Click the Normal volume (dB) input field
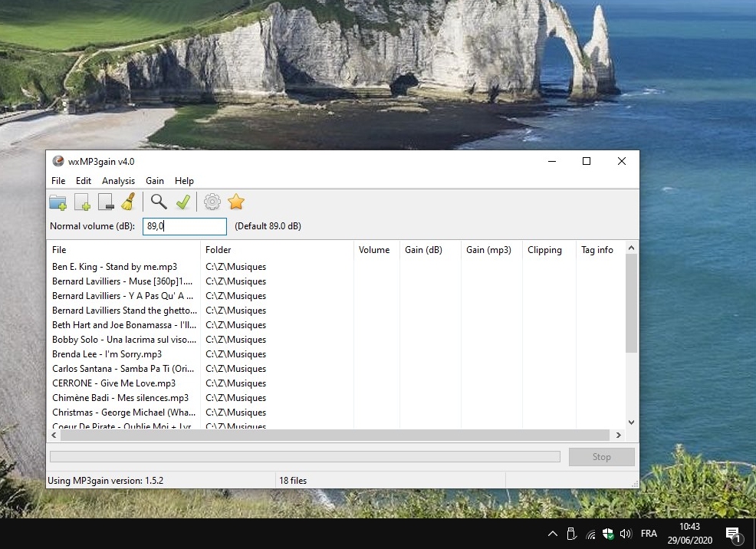The width and height of the screenshot is (756, 549). tap(185, 226)
